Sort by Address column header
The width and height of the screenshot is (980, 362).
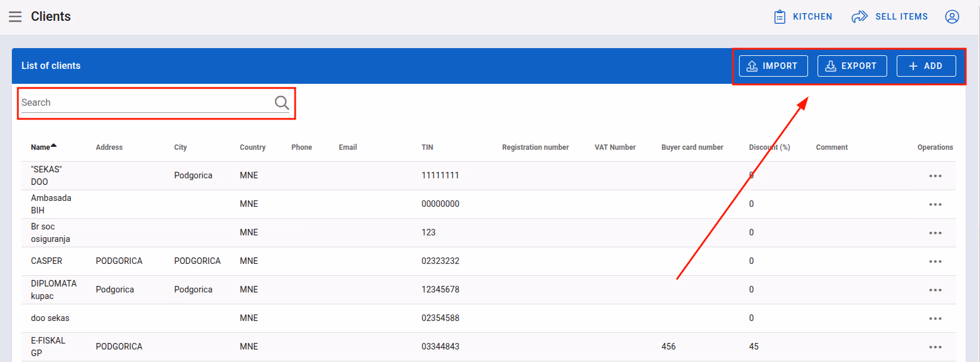point(109,147)
